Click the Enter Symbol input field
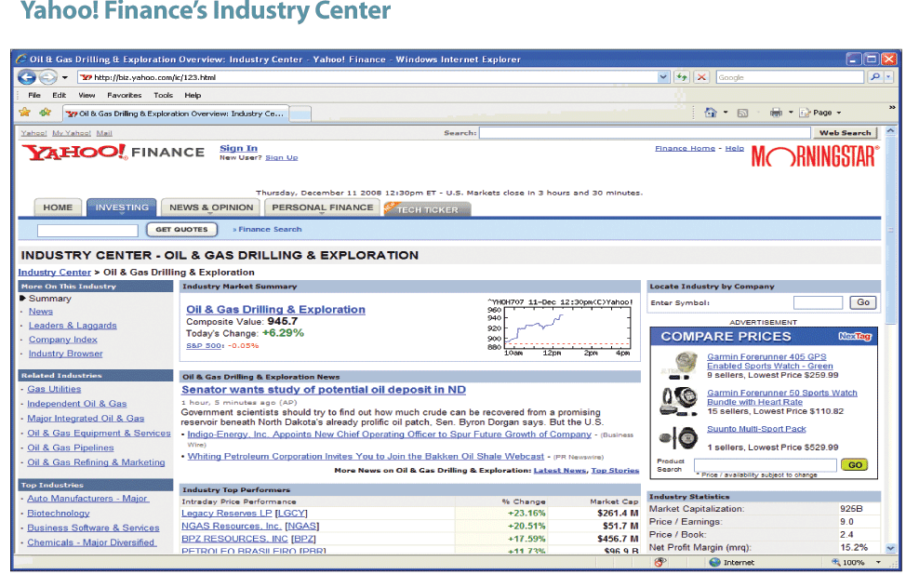Image resolution: width=906 pixels, height=588 pixels. point(818,302)
